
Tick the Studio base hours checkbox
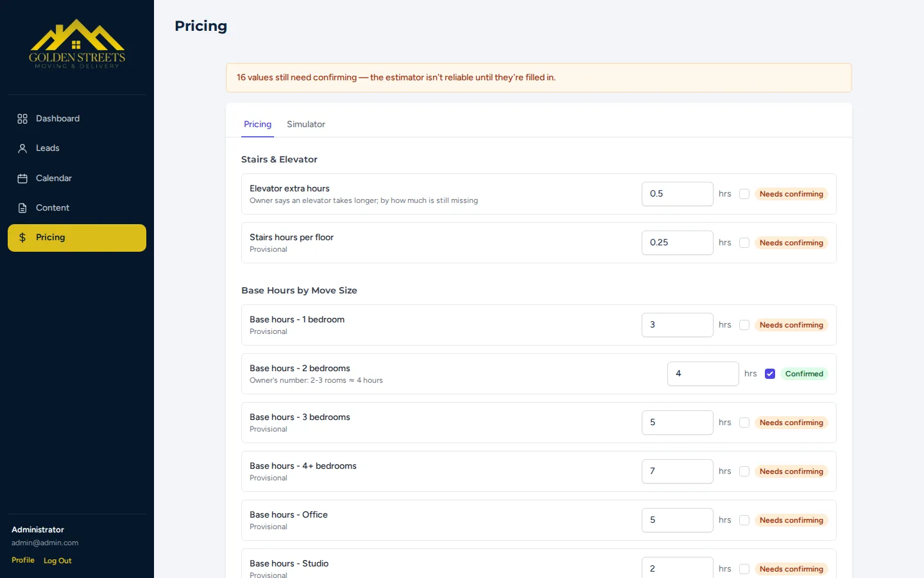[x=744, y=569]
